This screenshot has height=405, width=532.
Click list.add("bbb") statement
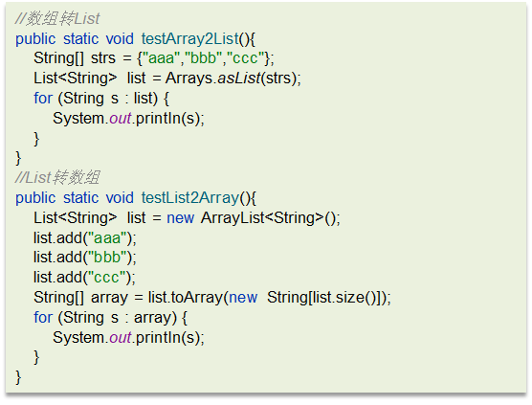click(x=85, y=258)
